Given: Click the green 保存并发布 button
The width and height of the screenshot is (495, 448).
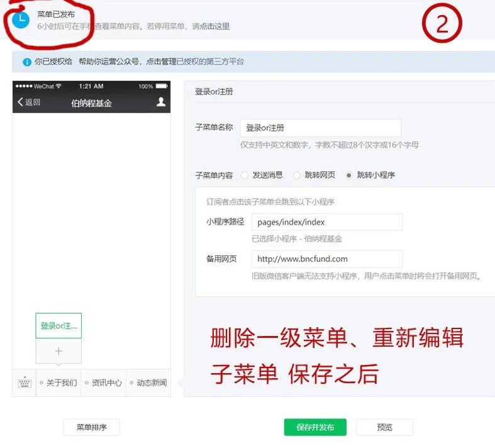Looking at the screenshot, I should tap(315, 427).
